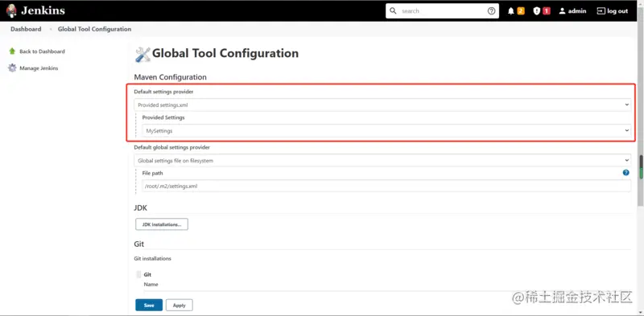The height and width of the screenshot is (316, 644).
Task: Go to Dashboard breadcrumb
Action: click(x=26, y=29)
